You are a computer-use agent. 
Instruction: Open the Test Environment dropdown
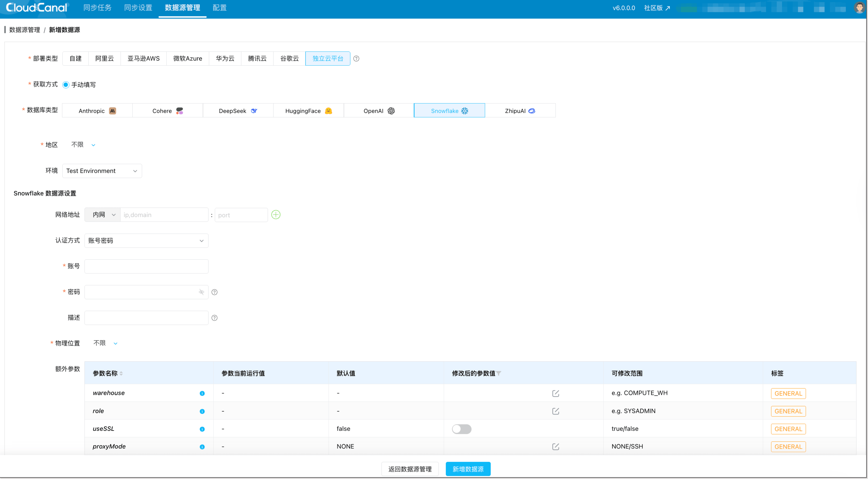point(102,171)
